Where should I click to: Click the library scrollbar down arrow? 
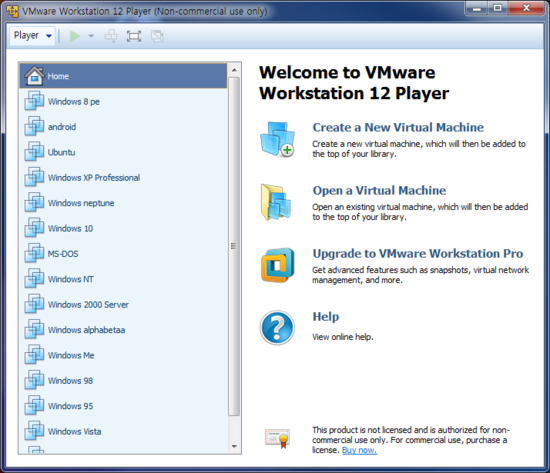[x=234, y=447]
